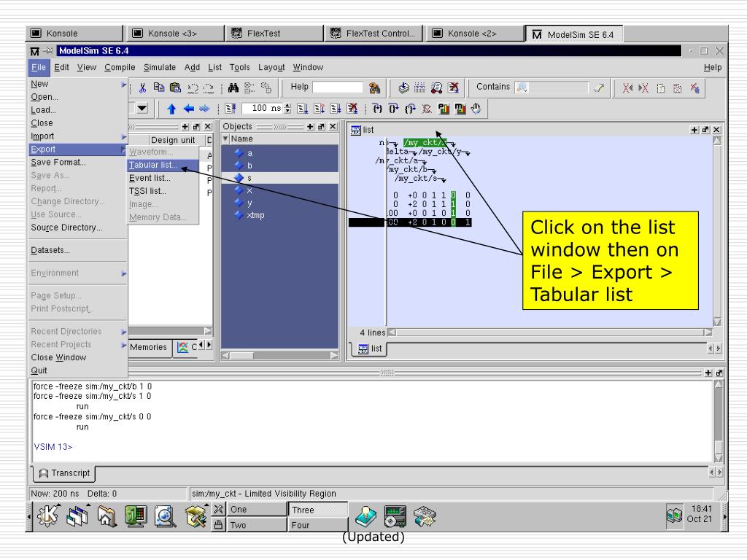
Task: Click the Run -All icon
Action: [336, 109]
